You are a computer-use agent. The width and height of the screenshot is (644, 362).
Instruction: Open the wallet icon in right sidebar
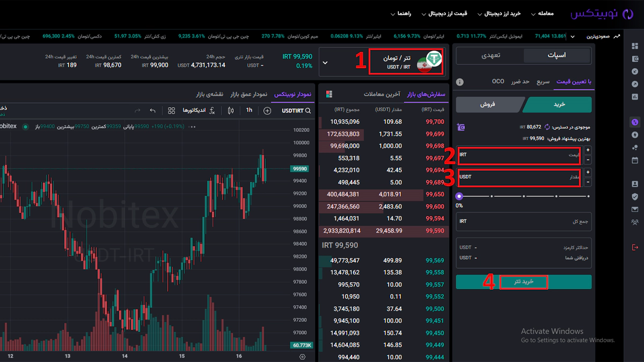tap(635, 58)
